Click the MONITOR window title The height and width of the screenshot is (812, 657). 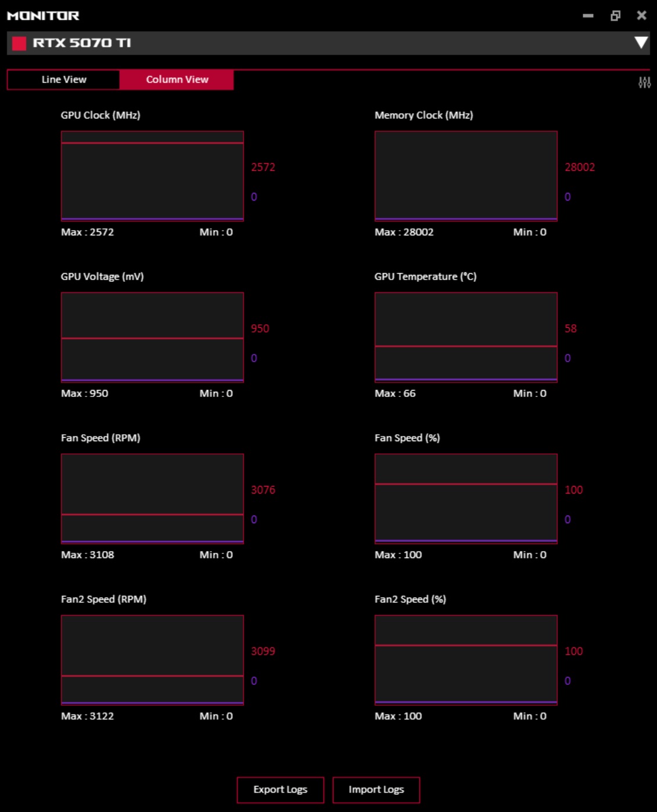(43, 16)
